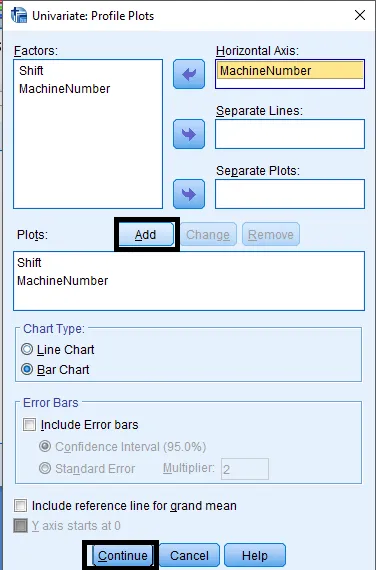Click the Add button for plots
Viewport: 376px width, 570px height.
[x=147, y=234]
